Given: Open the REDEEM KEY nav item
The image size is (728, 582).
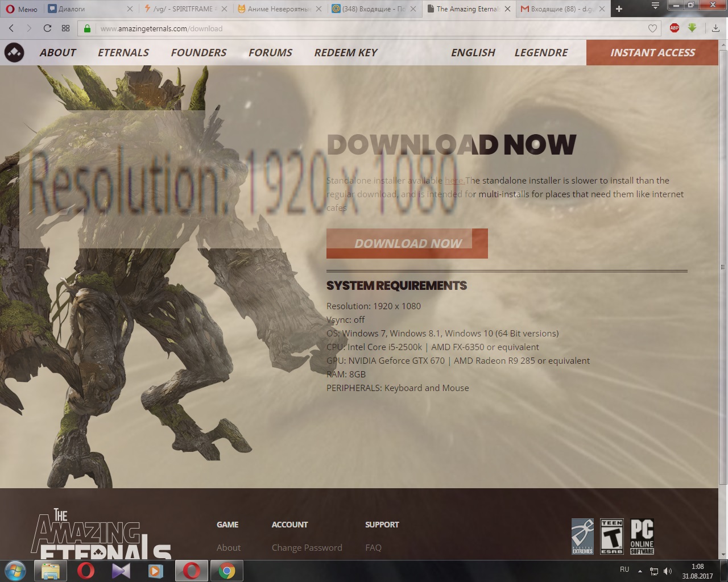Looking at the screenshot, I should (346, 52).
